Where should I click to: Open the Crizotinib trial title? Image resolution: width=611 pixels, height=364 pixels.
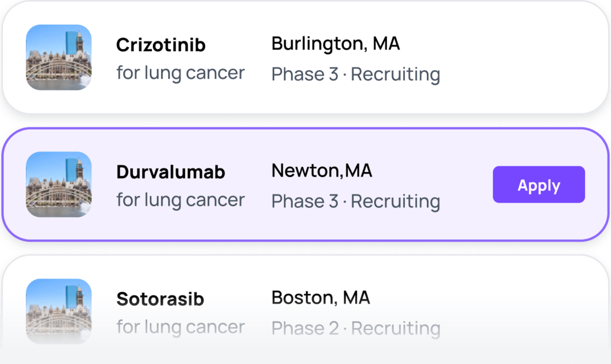pos(161,45)
